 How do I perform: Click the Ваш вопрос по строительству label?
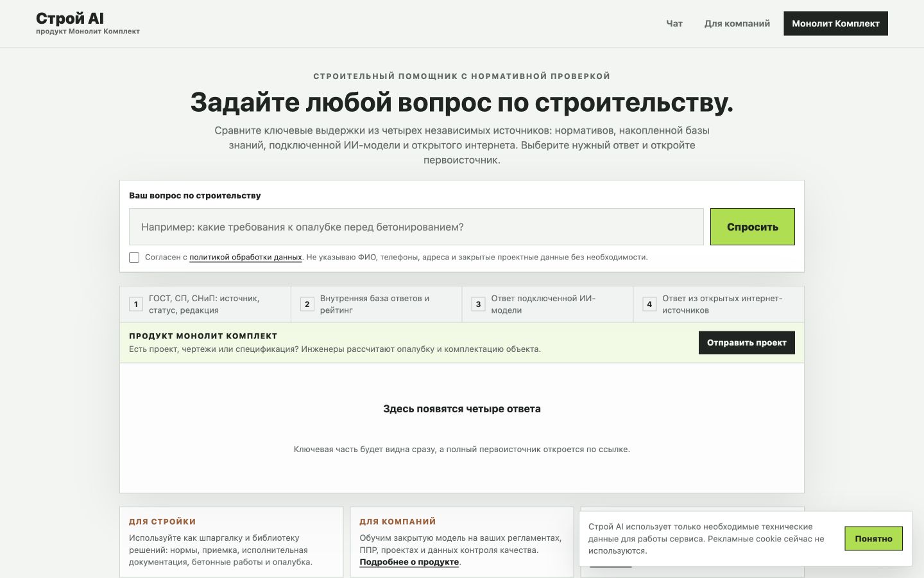[195, 195]
